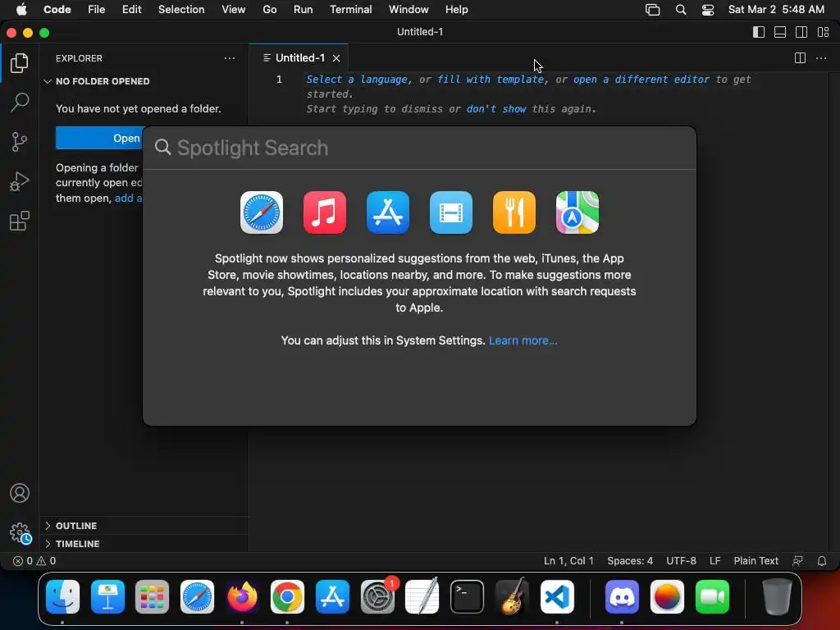840x630 pixels.
Task: Open FaceTime from the Dock
Action: [712, 597]
